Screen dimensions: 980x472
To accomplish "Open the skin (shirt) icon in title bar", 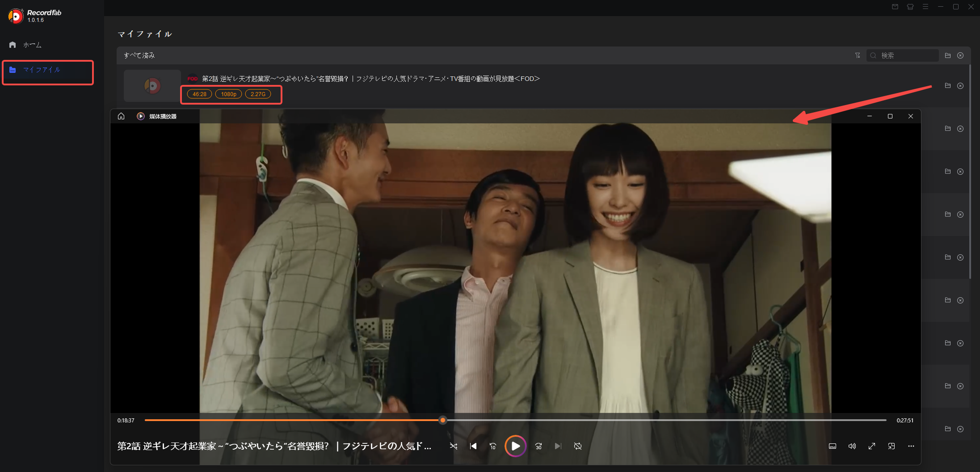I will click(910, 7).
